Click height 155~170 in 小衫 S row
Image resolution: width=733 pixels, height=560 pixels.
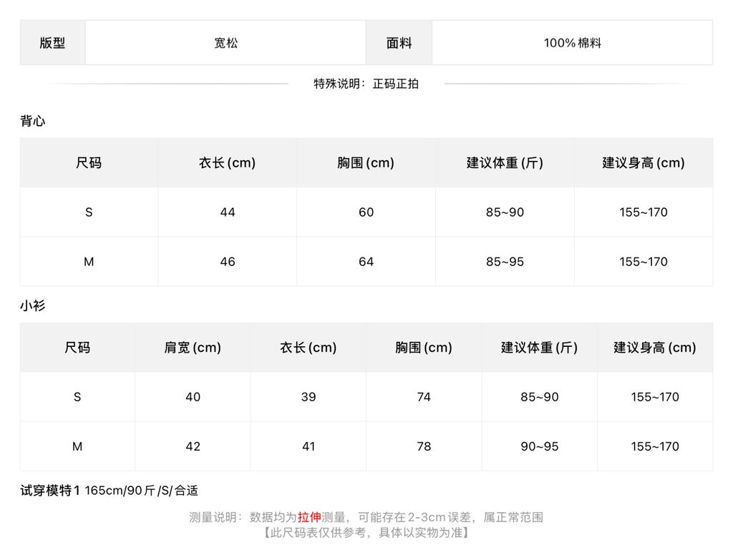655,397
